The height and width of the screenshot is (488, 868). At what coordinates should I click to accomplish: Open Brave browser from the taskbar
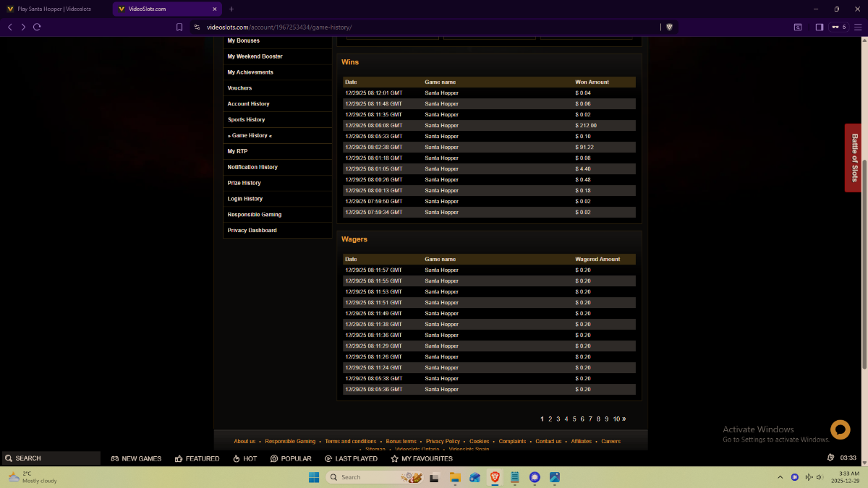click(x=495, y=477)
